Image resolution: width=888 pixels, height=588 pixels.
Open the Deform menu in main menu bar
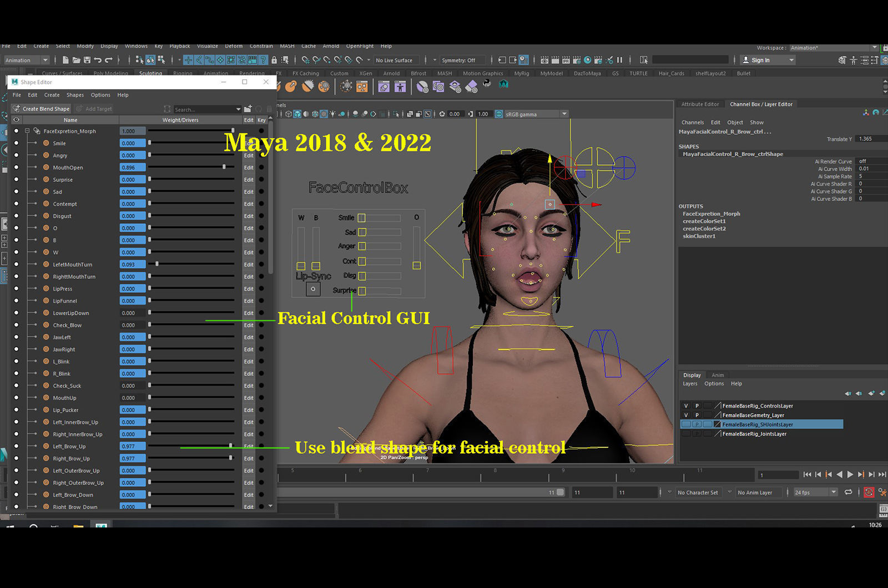(234, 46)
